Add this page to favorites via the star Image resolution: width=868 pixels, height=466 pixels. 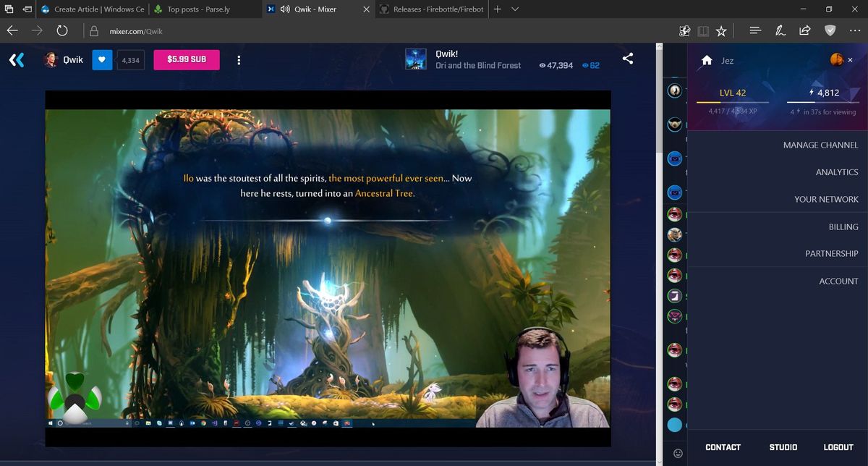click(x=720, y=30)
